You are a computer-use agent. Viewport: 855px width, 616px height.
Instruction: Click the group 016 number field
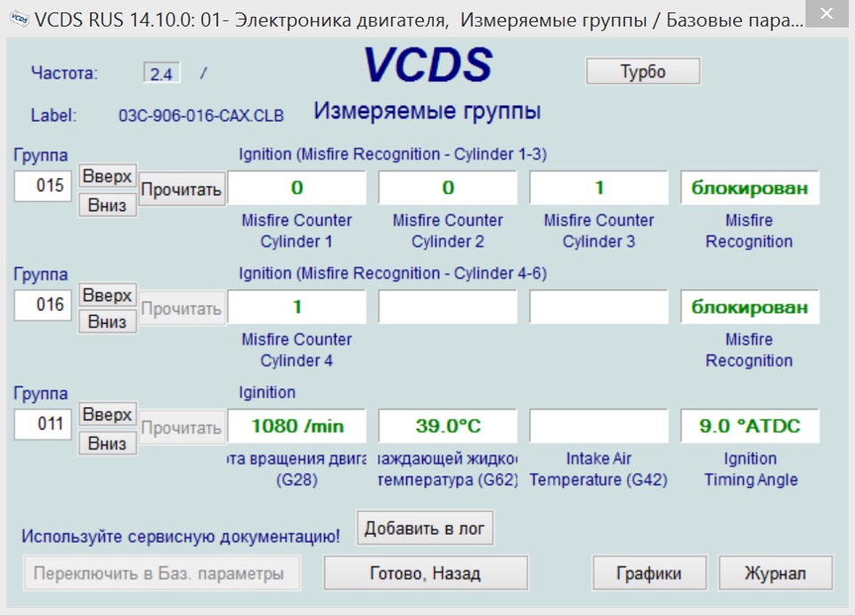tap(43, 304)
